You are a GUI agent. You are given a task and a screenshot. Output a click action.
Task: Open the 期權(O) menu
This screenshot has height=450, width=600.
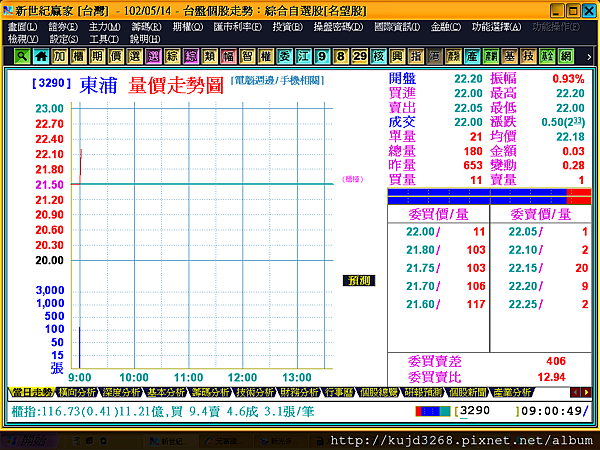tap(188, 27)
